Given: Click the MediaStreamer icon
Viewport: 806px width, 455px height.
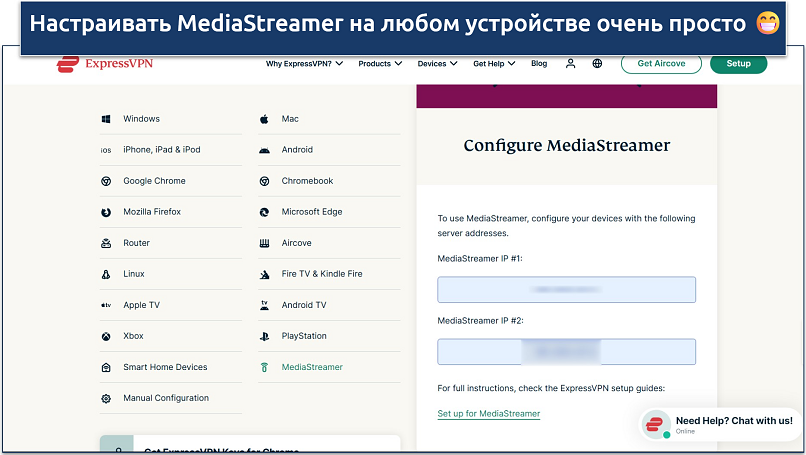Looking at the screenshot, I should click(x=264, y=367).
